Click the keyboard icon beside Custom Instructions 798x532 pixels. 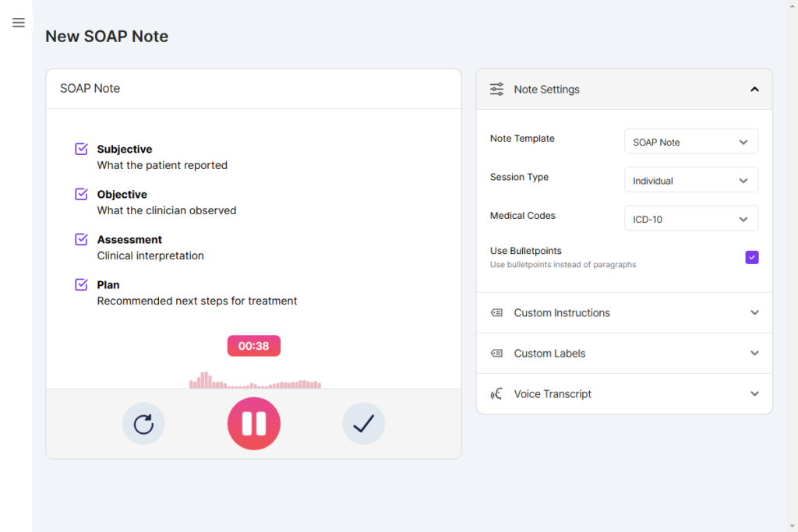coord(496,312)
